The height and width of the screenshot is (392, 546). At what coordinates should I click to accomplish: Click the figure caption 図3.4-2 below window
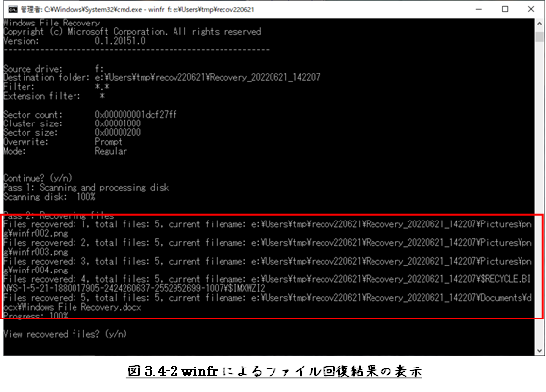[274, 371]
